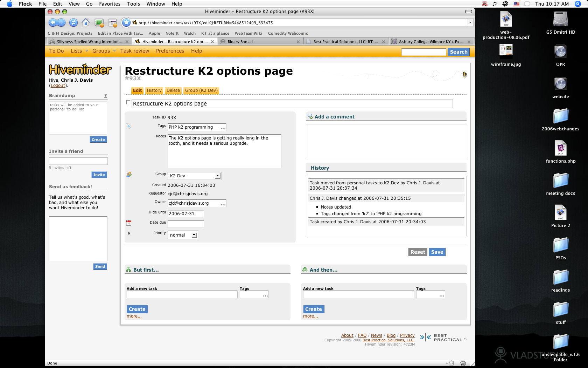Click the Braindump help question mark

[x=105, y=96]
